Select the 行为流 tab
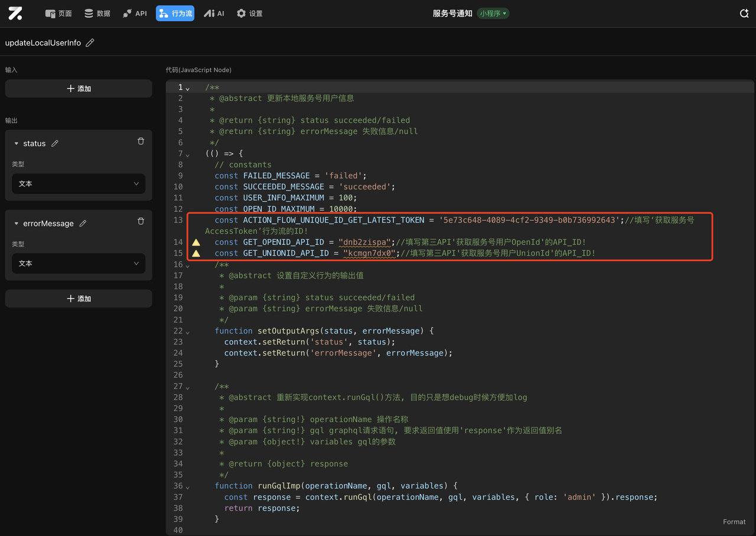Screen dimensions: 756x536 coord(175,13)
